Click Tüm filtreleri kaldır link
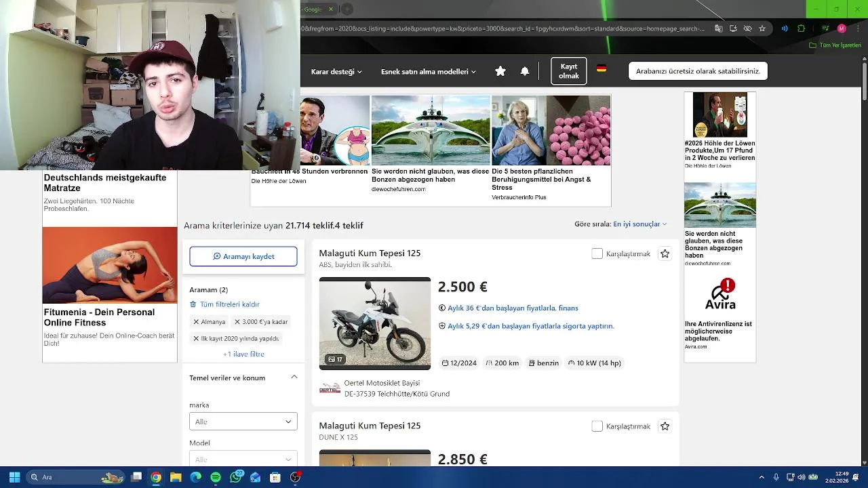 point(225,304)
